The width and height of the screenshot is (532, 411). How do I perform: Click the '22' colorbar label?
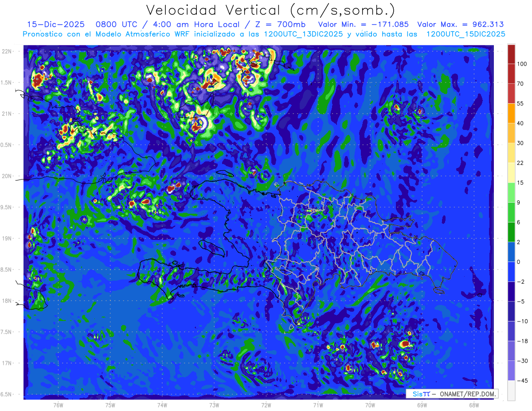click(x=520, y=163)
